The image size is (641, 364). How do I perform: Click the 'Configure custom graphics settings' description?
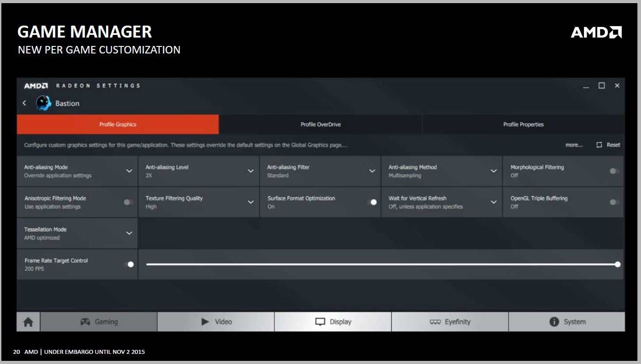point(186,145)
